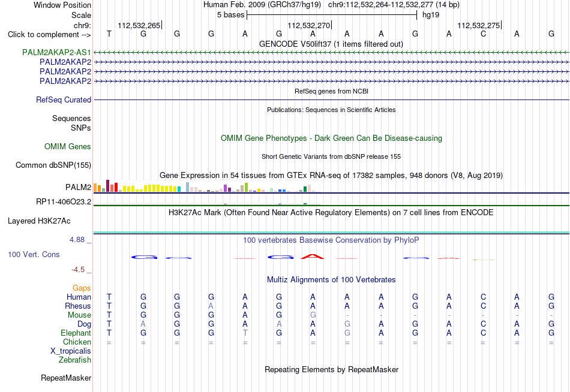Click the -4.5 PhyloP lower scale value
This screenshot has height=392, width=570.
tap(78, 270)
